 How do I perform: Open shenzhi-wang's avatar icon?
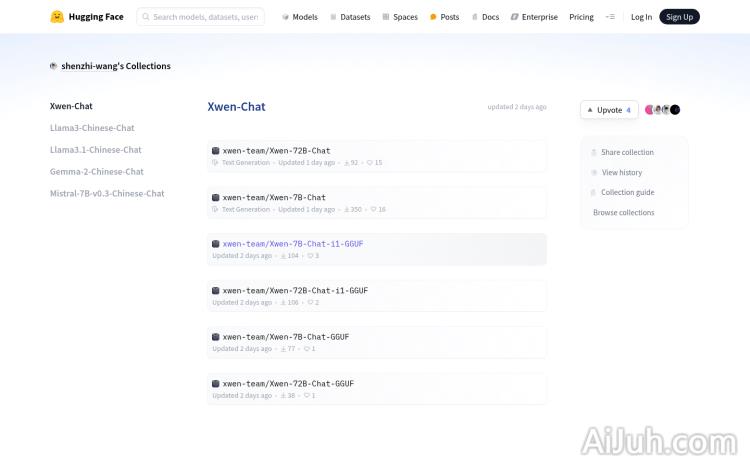54,66
